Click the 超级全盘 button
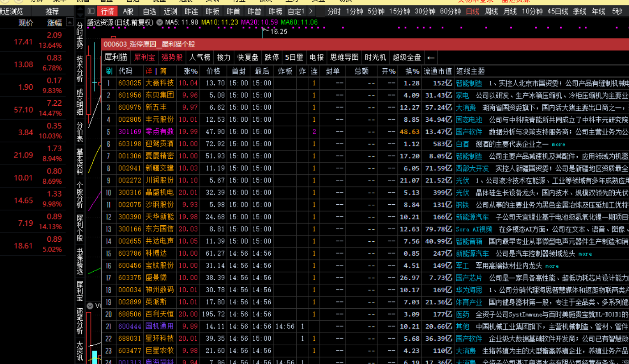The width and height of the screenshot is (629, 364). (x=407, y=58)
